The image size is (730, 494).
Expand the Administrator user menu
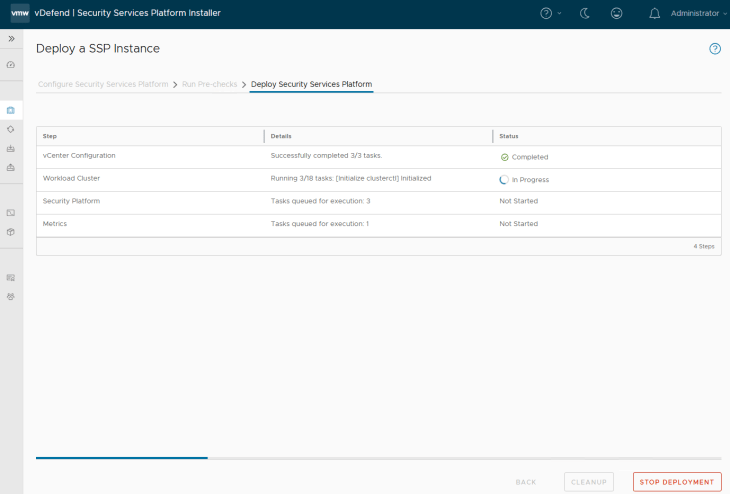(696, 13)
